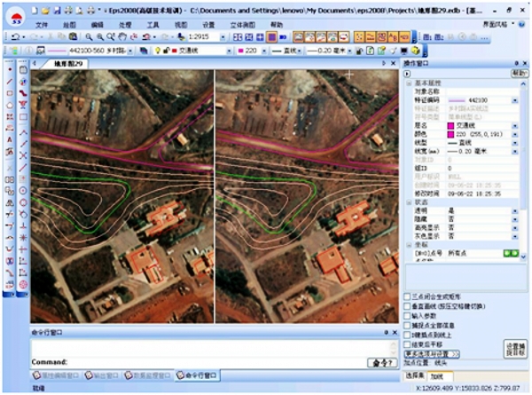Select the point drawing tool
Image resolution: width=532 pixels, height=395 pixels.
pos(10,69)
